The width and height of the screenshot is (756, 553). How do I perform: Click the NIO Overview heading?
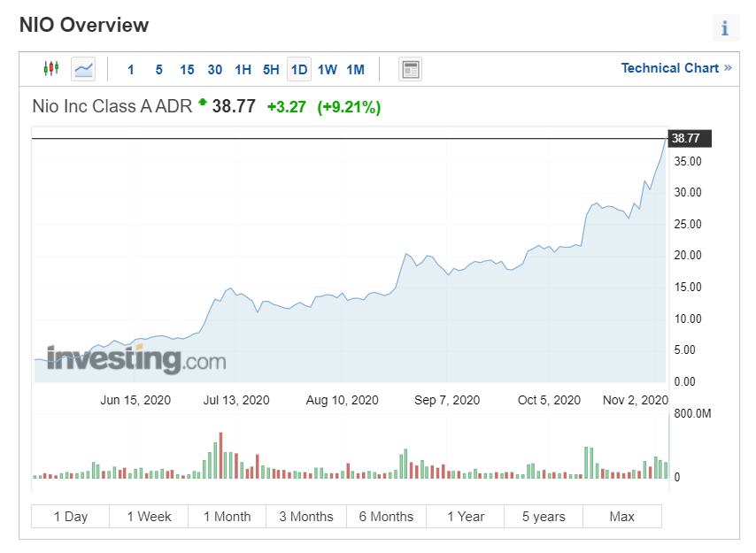tap(84, 25)
